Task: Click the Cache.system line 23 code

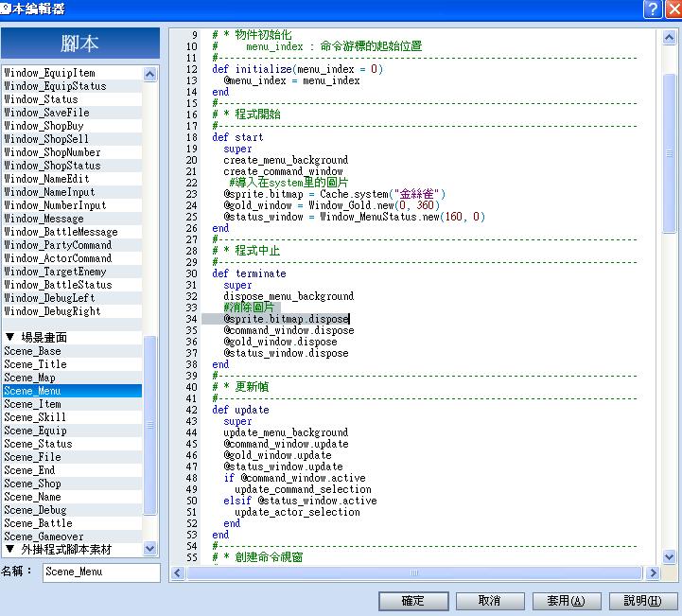Action: coord(335,194)
